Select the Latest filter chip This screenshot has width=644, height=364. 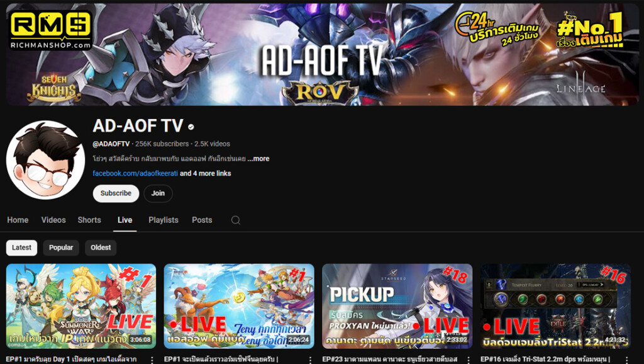click(21, 247)
